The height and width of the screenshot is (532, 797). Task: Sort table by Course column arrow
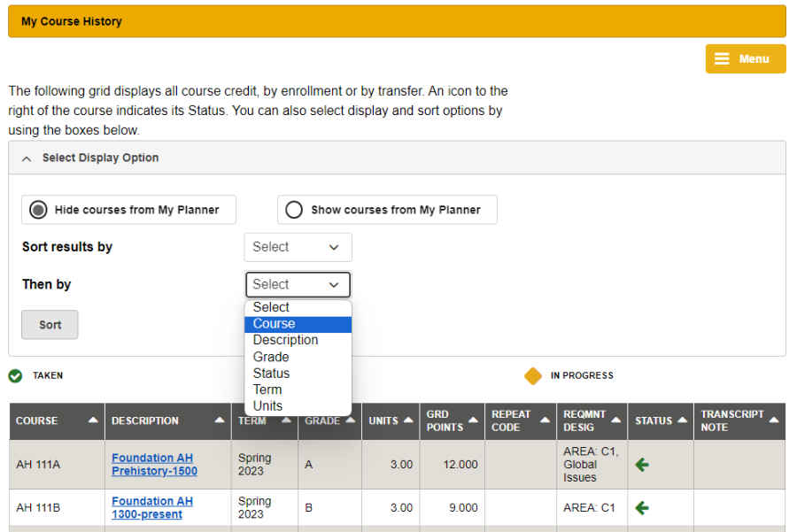pos(93,421)
